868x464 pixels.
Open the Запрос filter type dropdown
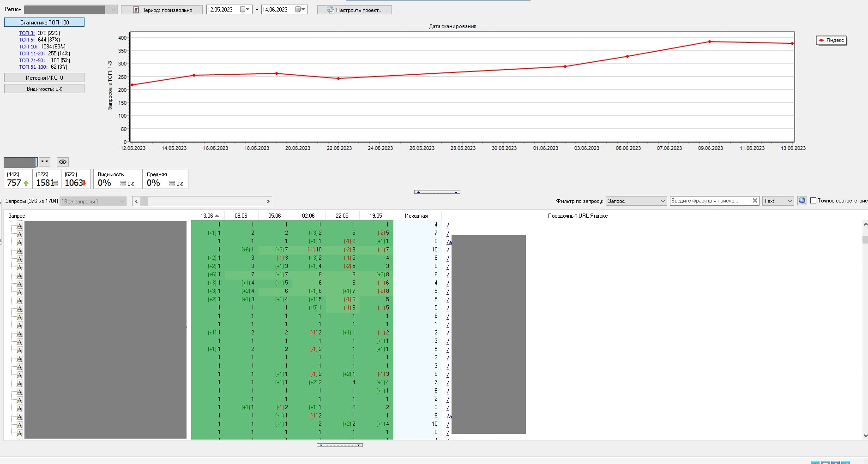pos(636,201)
